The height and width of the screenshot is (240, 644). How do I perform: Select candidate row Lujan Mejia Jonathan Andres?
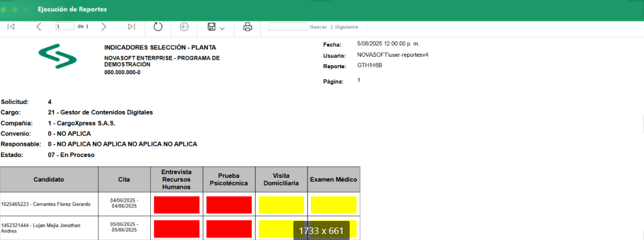click(x=41, y=228)
